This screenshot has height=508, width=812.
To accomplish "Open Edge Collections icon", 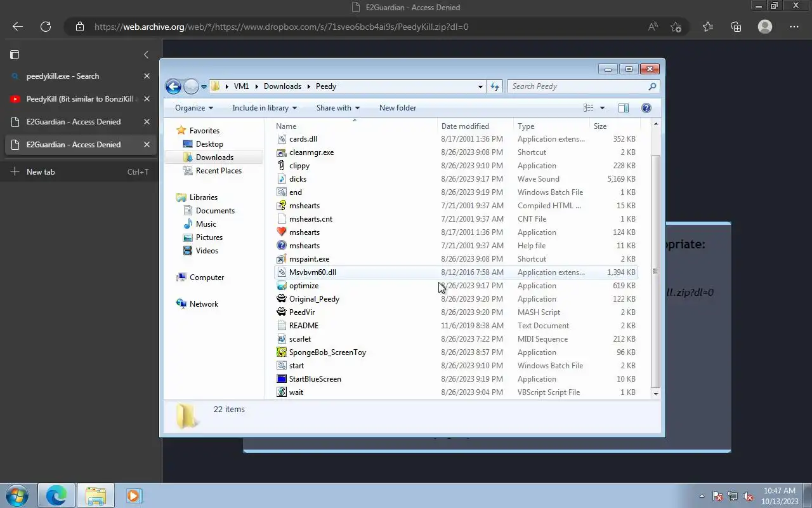I will 736,27.
